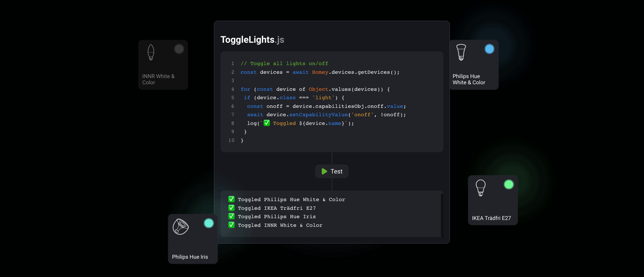Click the 'const onoff = device.capabilitiesObj' line
This screenshot has width=644, height=277.
coord(326,106)
